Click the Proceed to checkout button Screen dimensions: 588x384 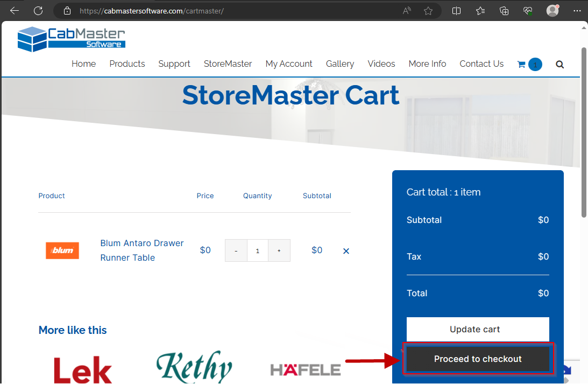point(478,359)
